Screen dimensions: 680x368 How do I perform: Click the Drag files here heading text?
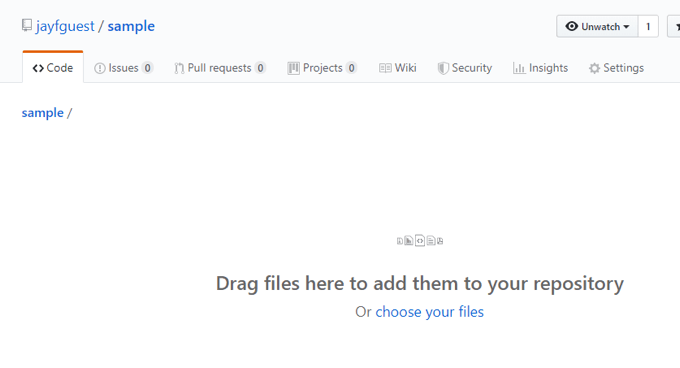[420, 283]
